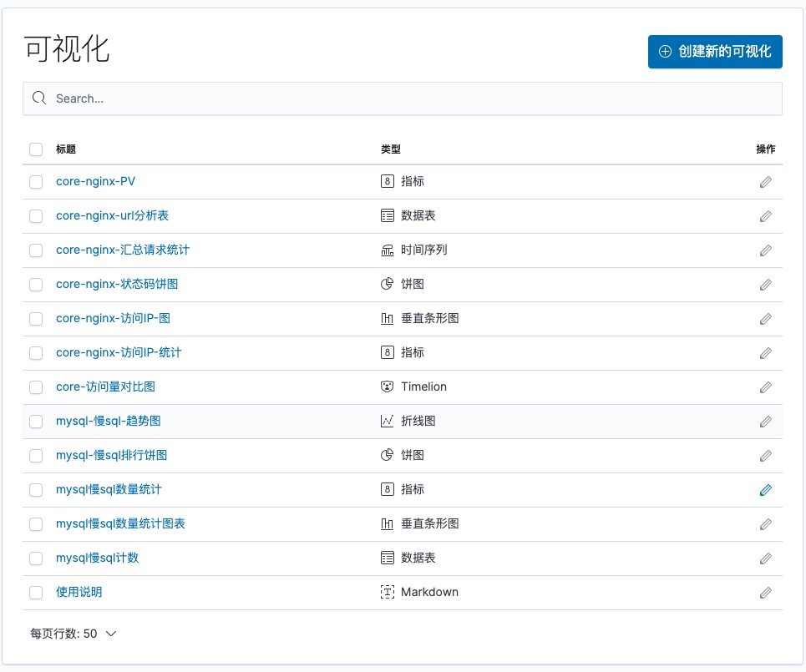This screenshot has width=806, height=672.
Task: Click time series icon in 时间序列 row
Action: point(387,250)
